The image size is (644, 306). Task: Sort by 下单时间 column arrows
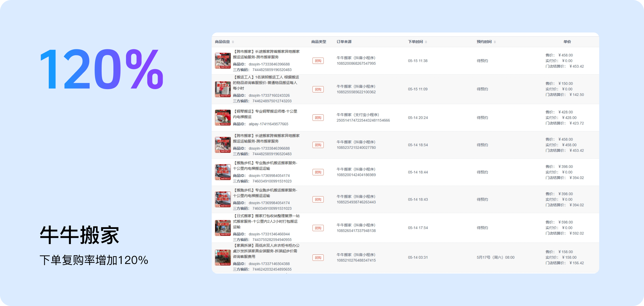(x=426, y=42)
